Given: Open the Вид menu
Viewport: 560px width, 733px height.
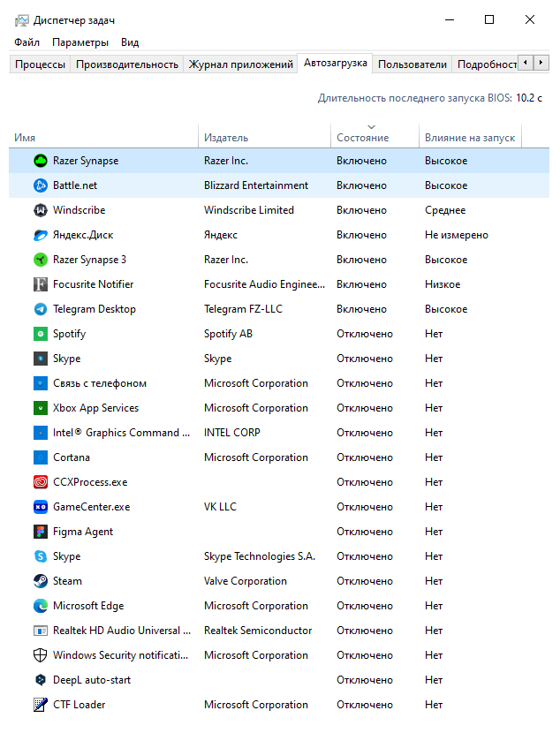Looking at the screenshot, I should 130,42.
